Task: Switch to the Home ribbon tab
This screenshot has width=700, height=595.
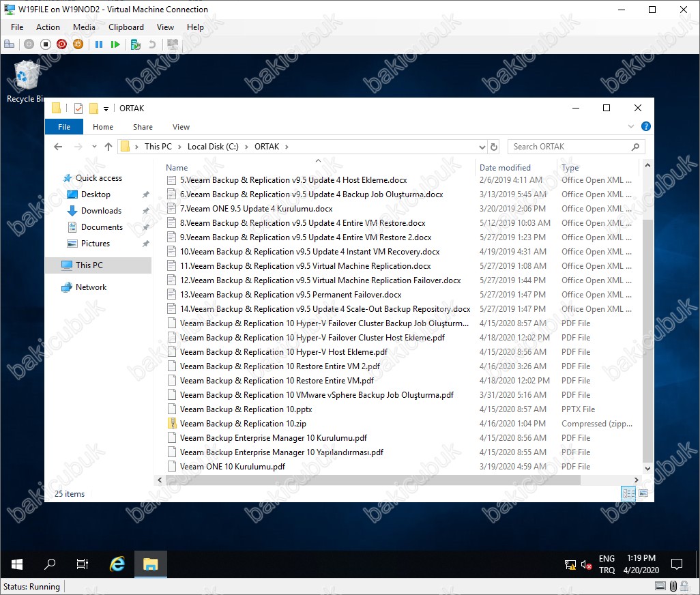Action: (102, 127)
